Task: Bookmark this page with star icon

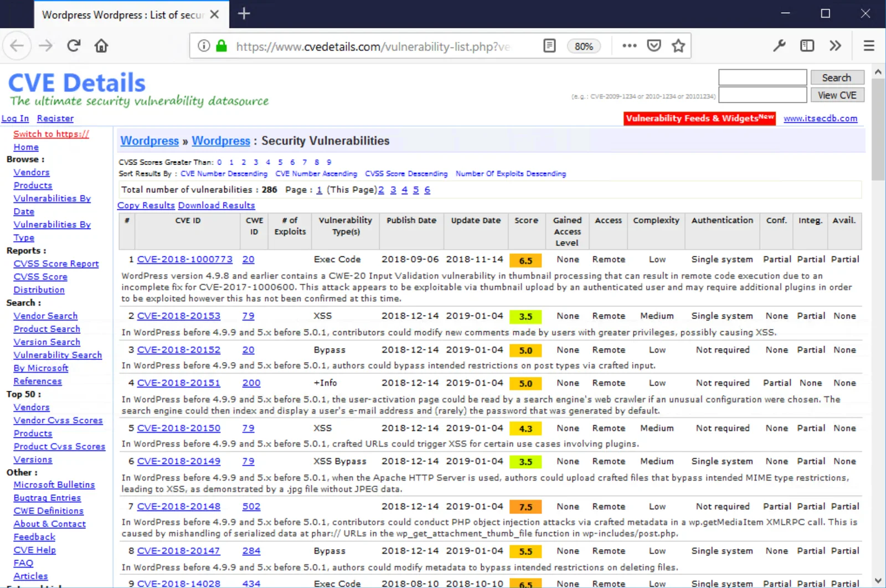Action: click(678, 45)
